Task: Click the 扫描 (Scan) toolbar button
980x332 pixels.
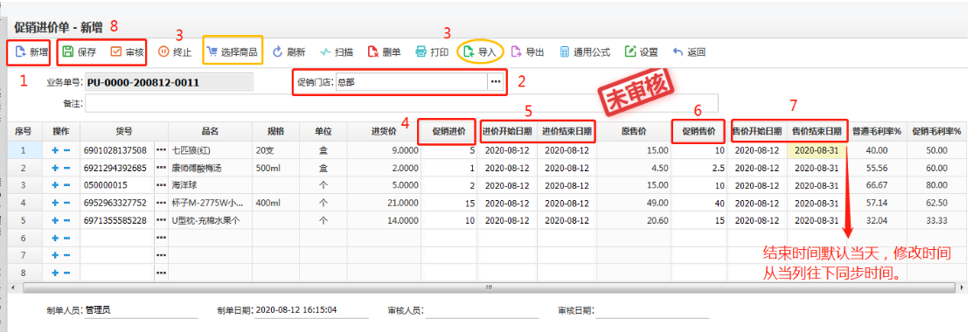Action: point(337,52)
